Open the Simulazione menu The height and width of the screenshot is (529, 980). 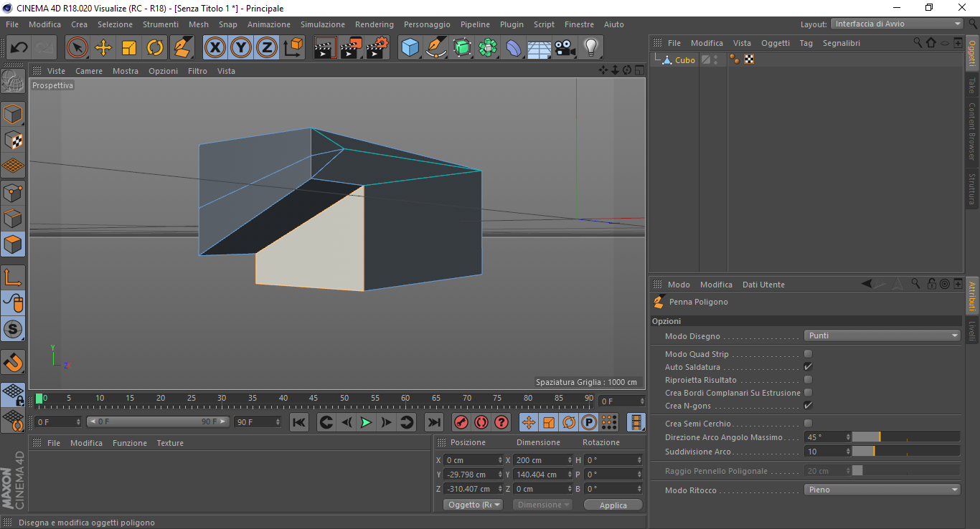tap(322, 24)
